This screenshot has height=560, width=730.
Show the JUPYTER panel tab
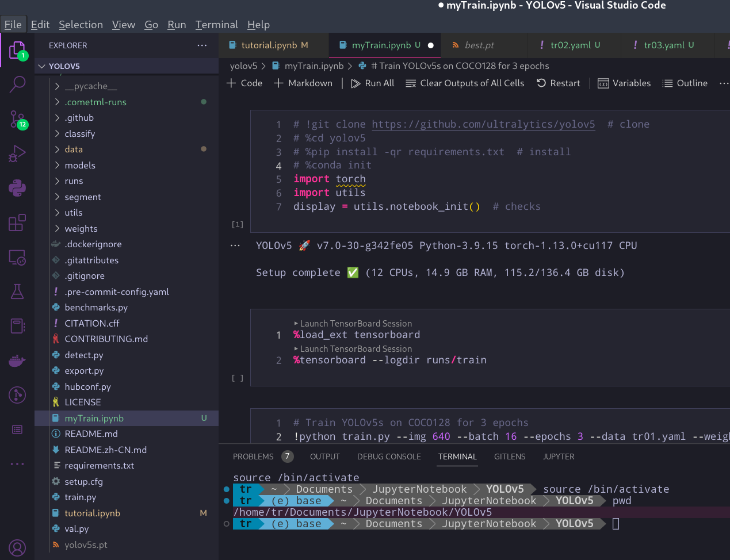pos(559,457)
